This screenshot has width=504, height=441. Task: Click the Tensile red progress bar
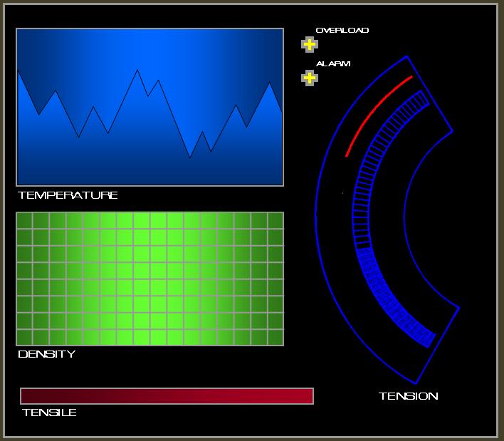(167, 396)
